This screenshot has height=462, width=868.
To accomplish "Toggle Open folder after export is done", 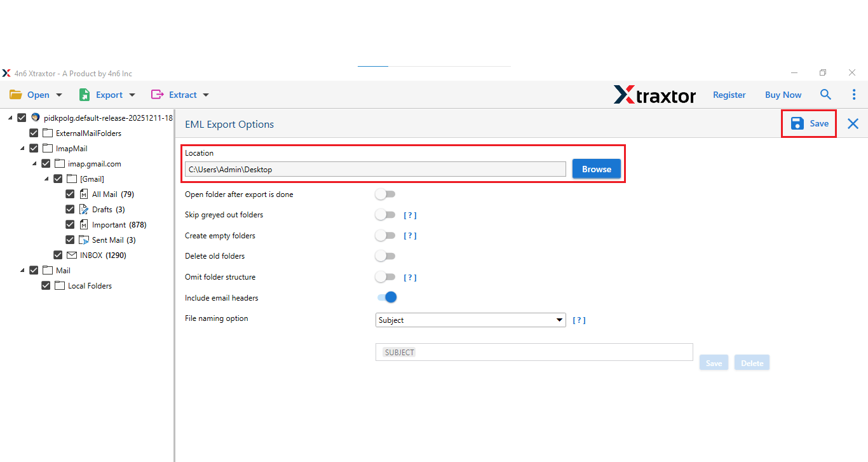I will pyautogui.click(x=385, y=194).
